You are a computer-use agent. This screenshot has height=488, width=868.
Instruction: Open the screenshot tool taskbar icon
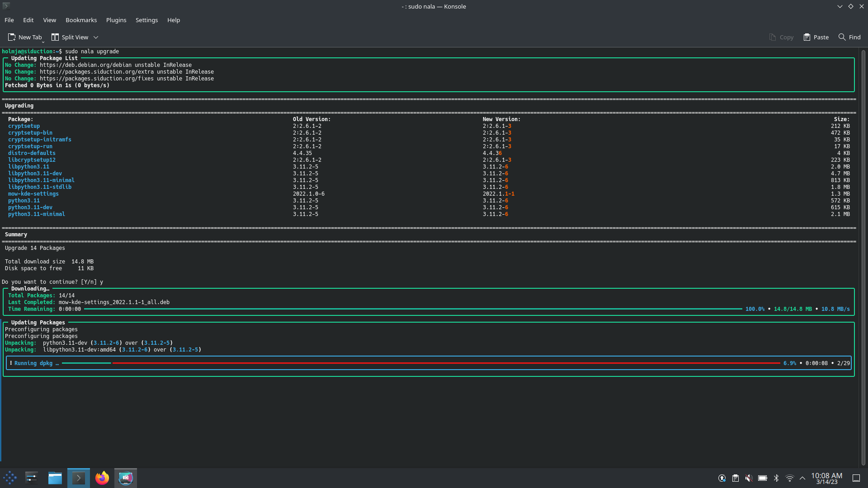(126, 478)
